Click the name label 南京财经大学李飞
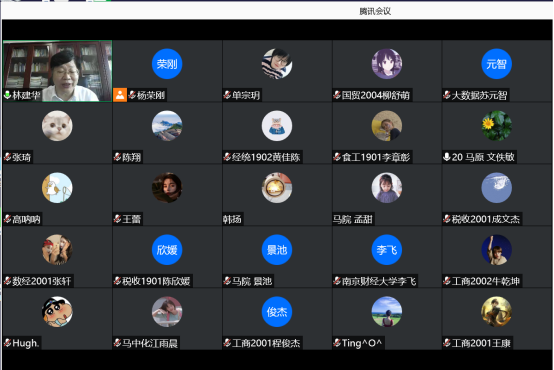Screen dimensions: 554x370 tap(379, 281)
